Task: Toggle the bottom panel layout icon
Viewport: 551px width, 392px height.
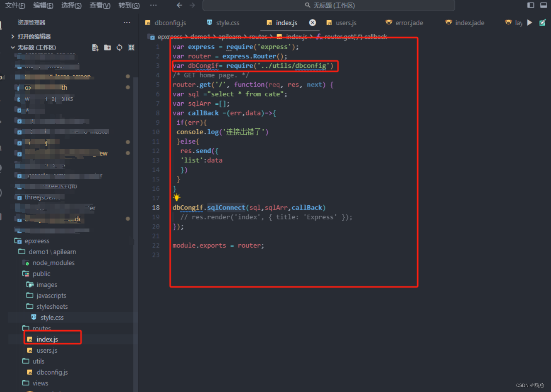Action: click(x=544, y=5)
